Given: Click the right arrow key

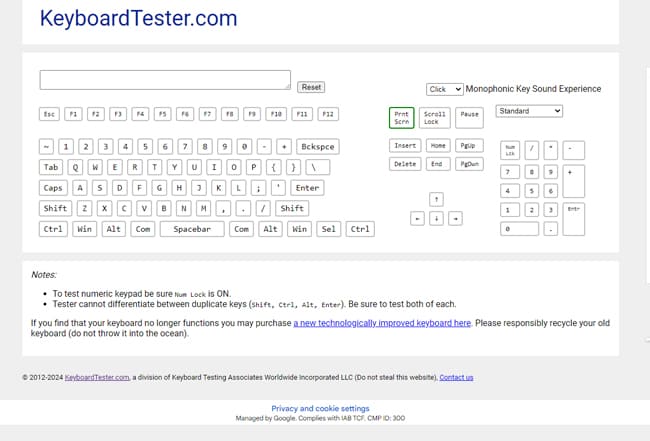Looking at the screenshot, I should (455, 218).
